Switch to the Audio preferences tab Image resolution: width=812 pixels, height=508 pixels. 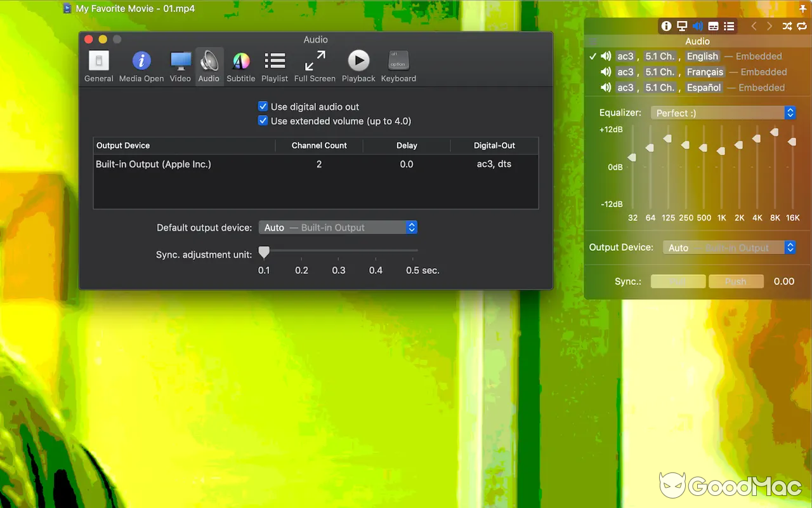[x=209, y=63]
